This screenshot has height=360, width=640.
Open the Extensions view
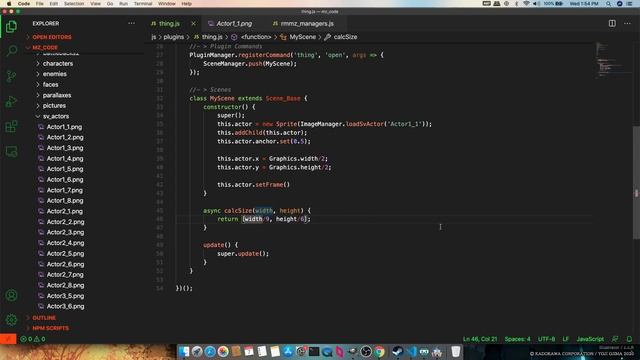click(x=11, y=126)
